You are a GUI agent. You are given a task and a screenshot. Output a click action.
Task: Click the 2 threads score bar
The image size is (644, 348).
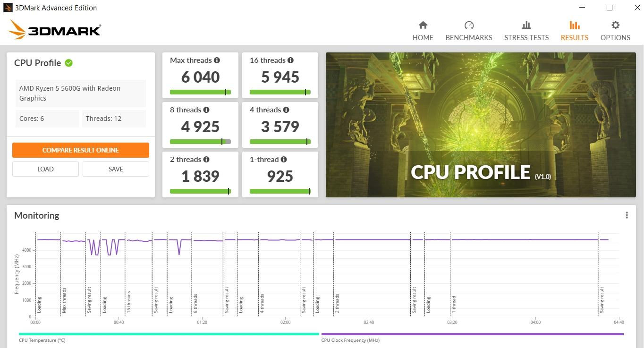[x=200, y=191]
